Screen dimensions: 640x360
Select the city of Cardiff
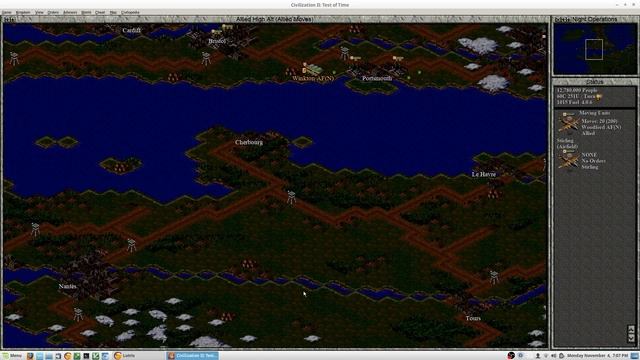point(131,30)
